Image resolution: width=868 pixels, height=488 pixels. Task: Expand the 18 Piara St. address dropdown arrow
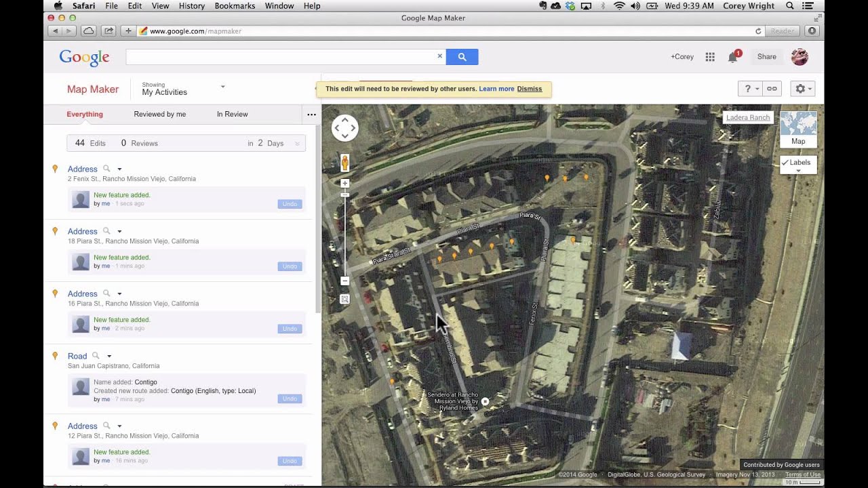[x=119, y=231]
